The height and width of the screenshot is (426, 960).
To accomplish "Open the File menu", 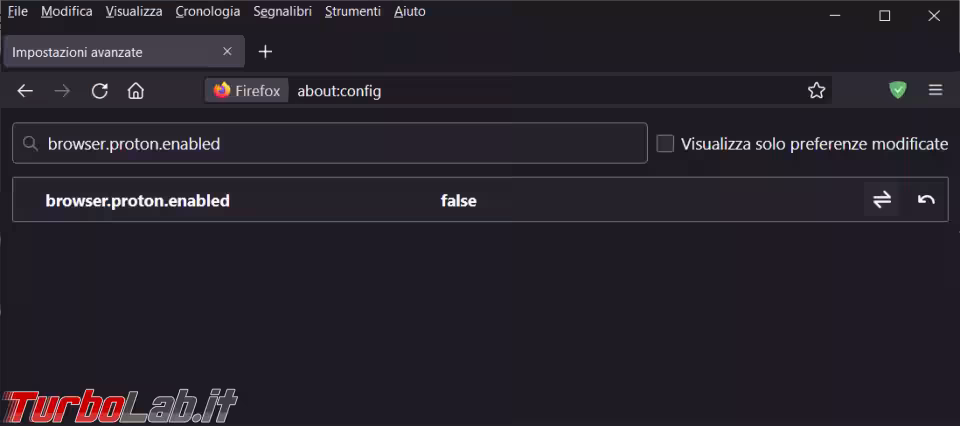I will pyautogui.click(x=18, y=12).
